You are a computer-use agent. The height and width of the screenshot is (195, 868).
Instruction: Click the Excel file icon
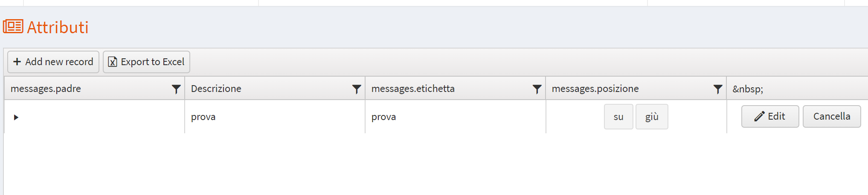click(x=113, y=62)
